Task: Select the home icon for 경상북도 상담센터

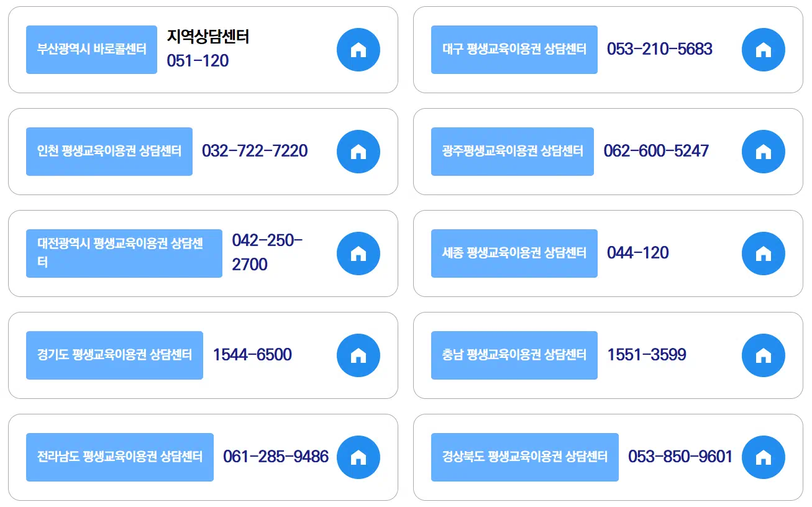Action: 764,457
